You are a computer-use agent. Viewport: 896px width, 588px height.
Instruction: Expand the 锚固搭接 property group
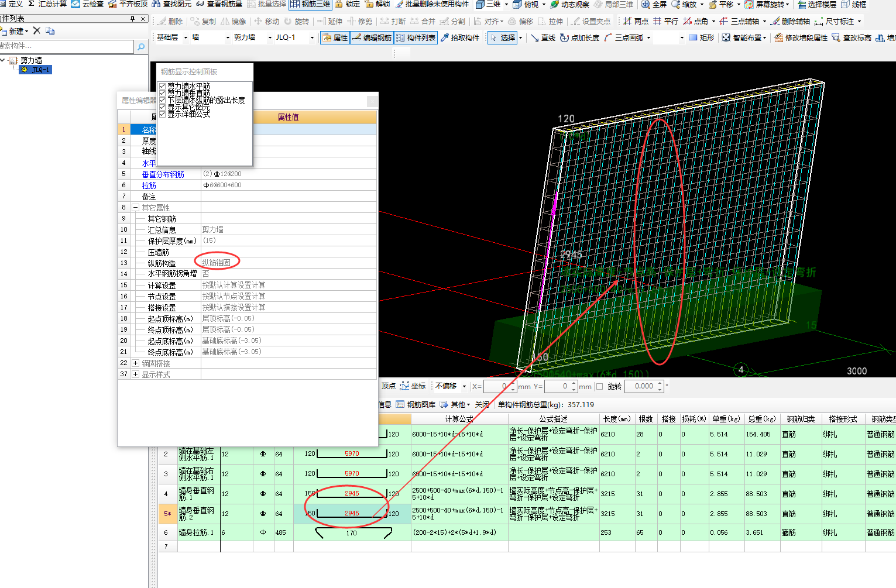pos(135,363)
